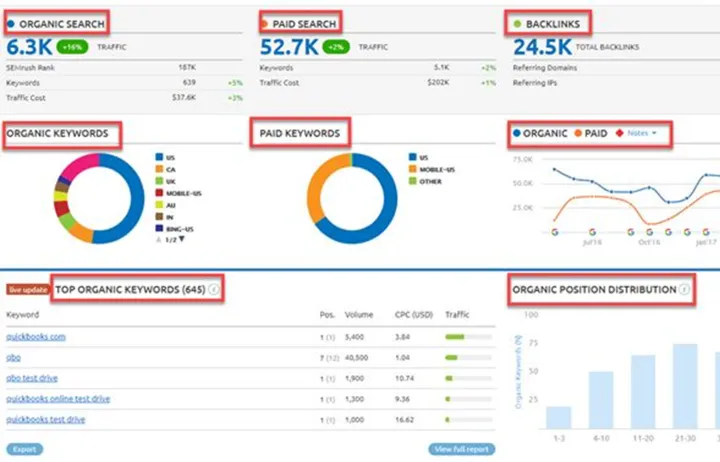Open the quickbooks.com keyword link
Screen dimensions: 720x462
(x=36, y=337)
